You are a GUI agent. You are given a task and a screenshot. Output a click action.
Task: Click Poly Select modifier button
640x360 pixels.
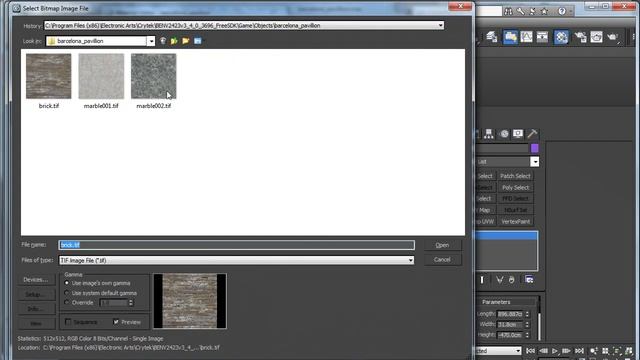point(515,187)
